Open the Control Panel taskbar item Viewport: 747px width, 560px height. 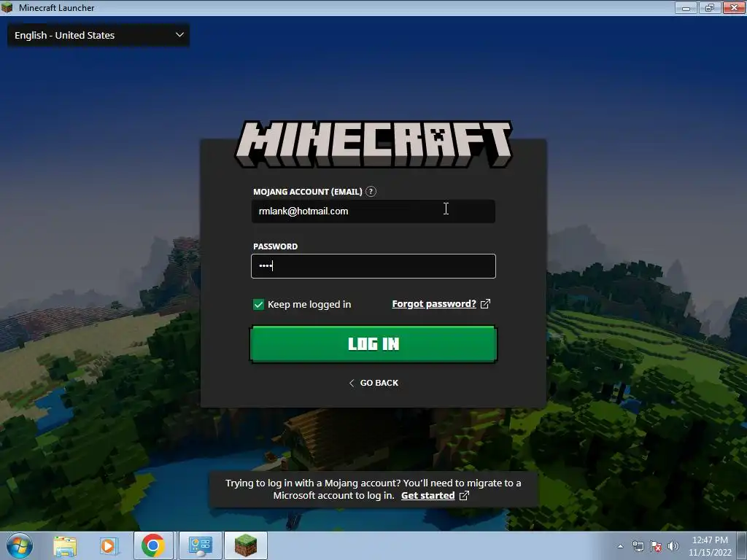(201, 545)
